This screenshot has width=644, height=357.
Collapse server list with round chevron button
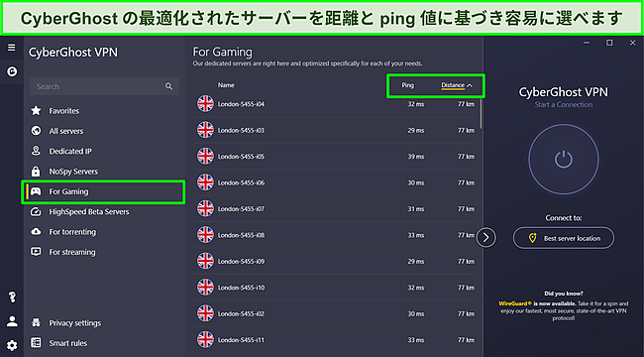point(486,237)
